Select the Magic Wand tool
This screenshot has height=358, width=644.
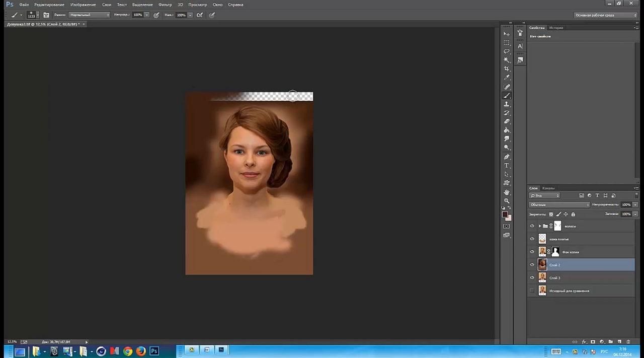507,60
